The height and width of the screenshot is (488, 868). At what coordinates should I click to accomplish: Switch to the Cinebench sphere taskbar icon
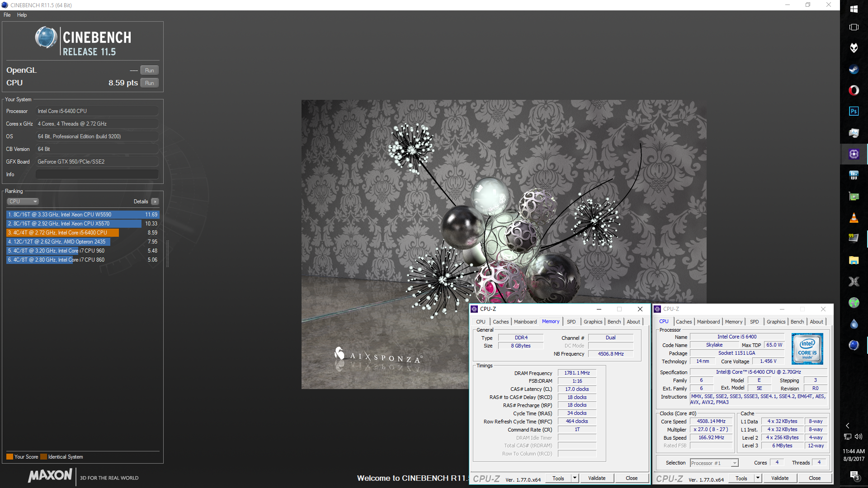[x=854, y=345]
